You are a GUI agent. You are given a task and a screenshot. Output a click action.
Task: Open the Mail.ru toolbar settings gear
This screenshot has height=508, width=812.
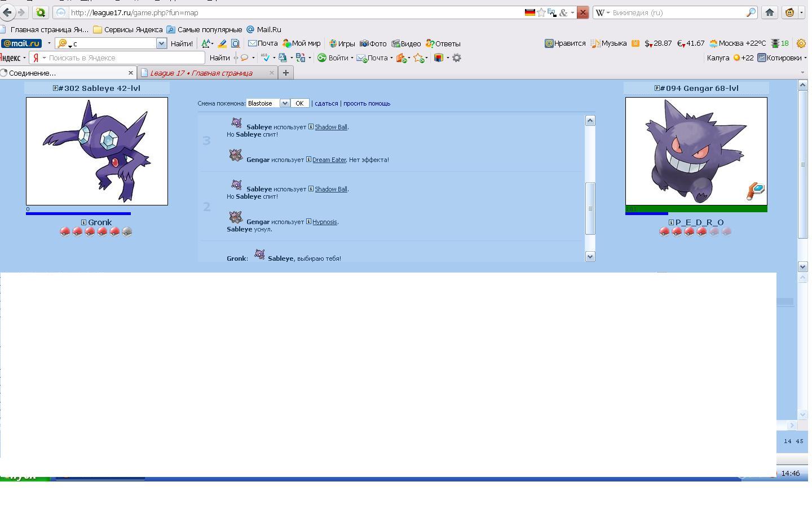801,43
